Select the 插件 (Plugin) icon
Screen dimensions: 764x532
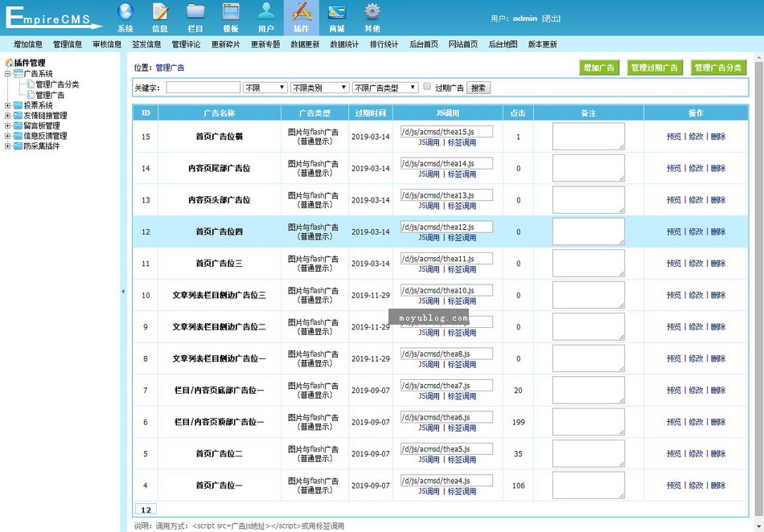(x=302, y=18)
